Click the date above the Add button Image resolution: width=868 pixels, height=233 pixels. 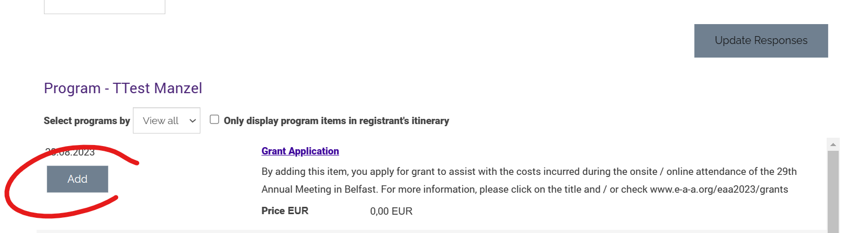click(x=70, y=152)
